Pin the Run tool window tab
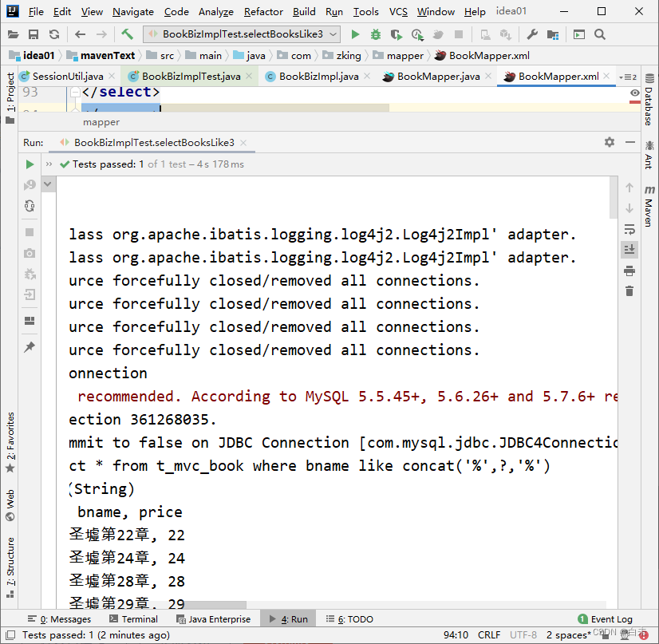Image resolution: width=659 pixels, height=644 pixels. [x=30, y=346]
